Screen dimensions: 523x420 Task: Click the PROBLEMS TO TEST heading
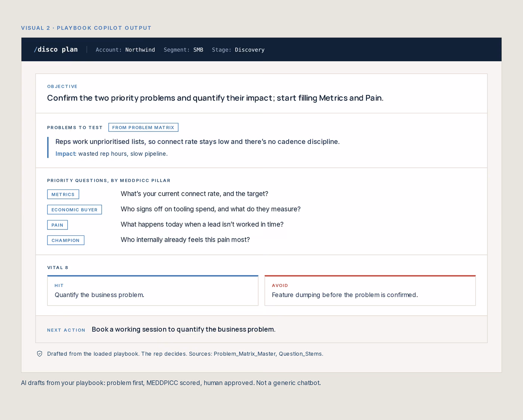click(75, 127)
